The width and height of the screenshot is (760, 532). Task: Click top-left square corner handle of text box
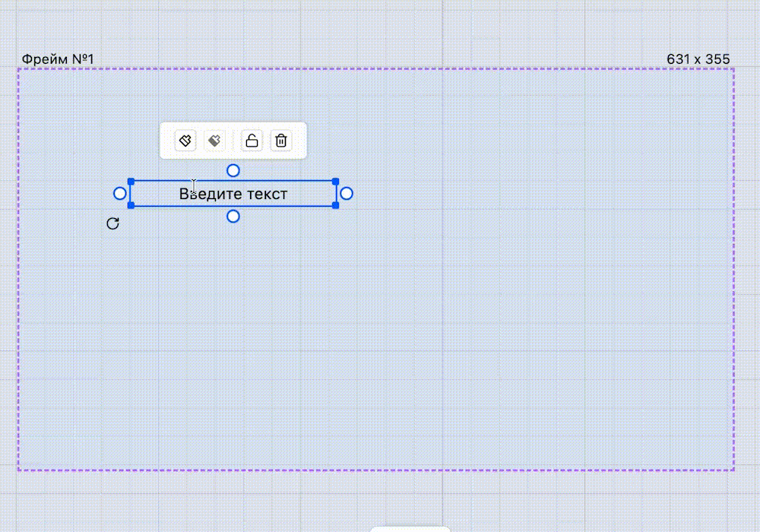coord(131,182)
